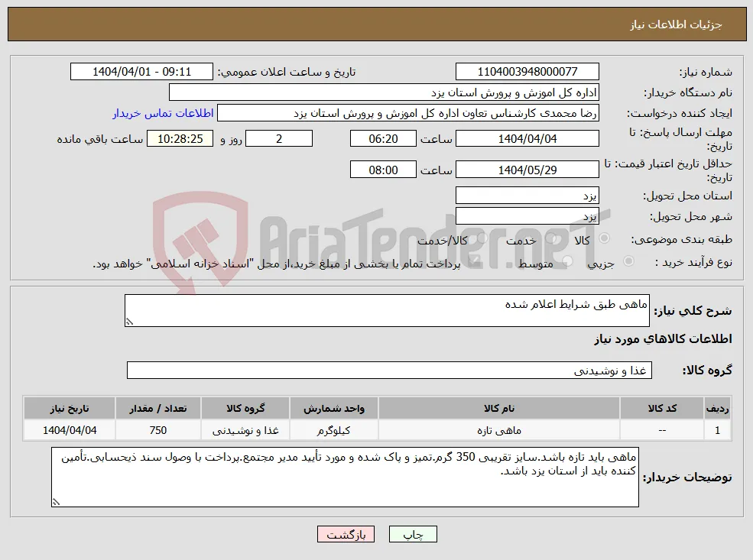Screen dimensions: 753x560
Task: Click the تاریخ نیاز column header
Action: coord(69,409)
